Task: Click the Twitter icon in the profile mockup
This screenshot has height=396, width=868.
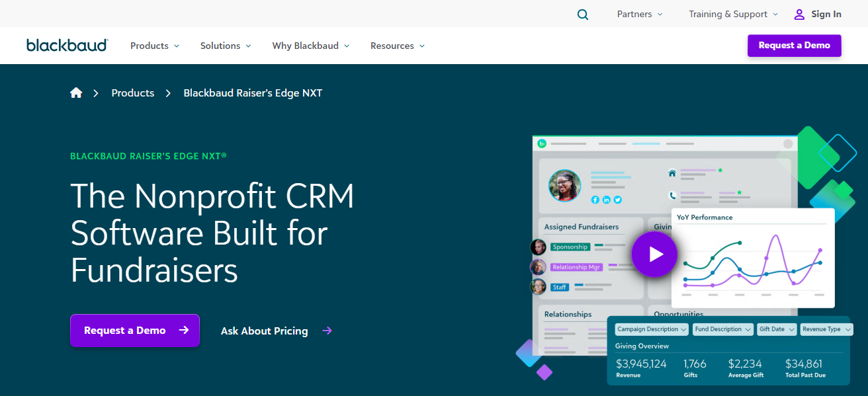Action: [x=618, y=200]
